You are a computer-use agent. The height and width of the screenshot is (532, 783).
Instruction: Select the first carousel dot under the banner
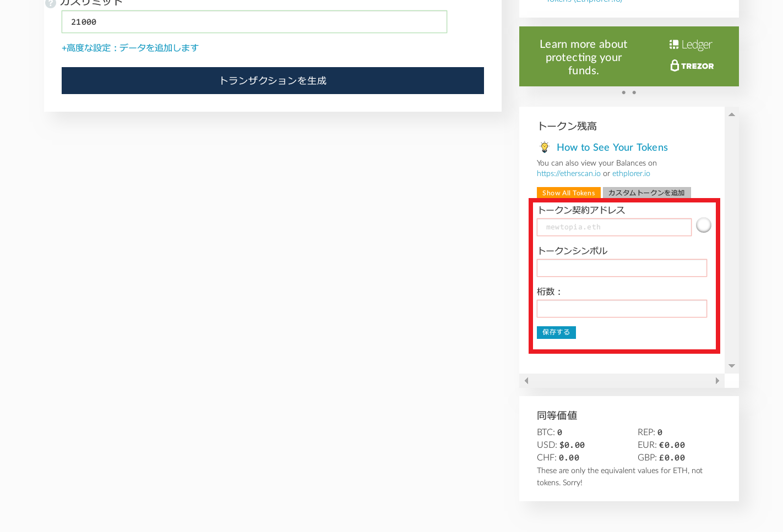pos(623,92)
